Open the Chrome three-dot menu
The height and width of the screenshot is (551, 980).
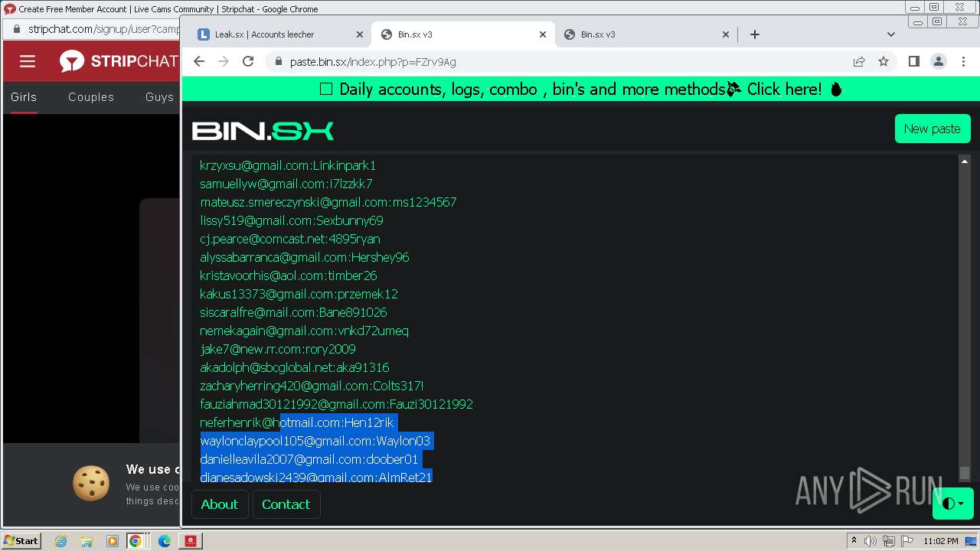[963, 61]
